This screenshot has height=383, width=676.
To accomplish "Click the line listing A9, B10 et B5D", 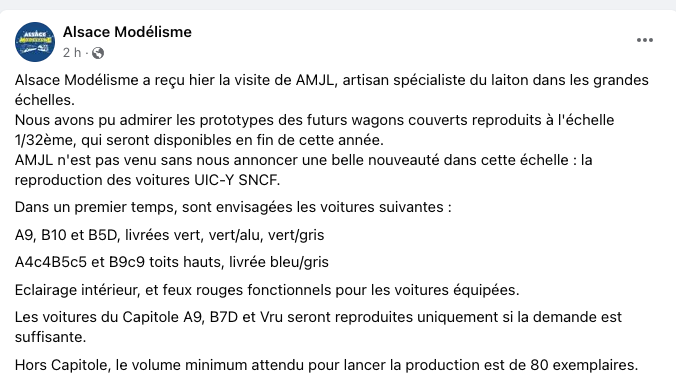I will click(169, 235).
